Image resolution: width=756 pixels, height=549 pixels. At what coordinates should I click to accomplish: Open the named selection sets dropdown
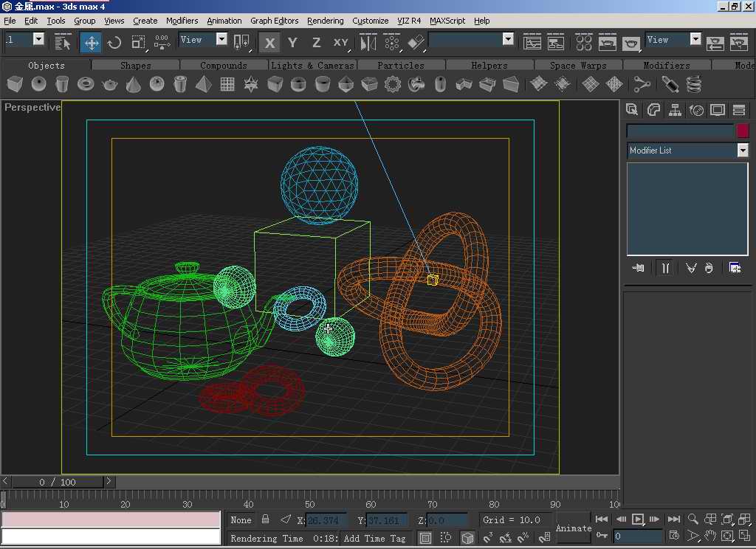coord(508,39)
